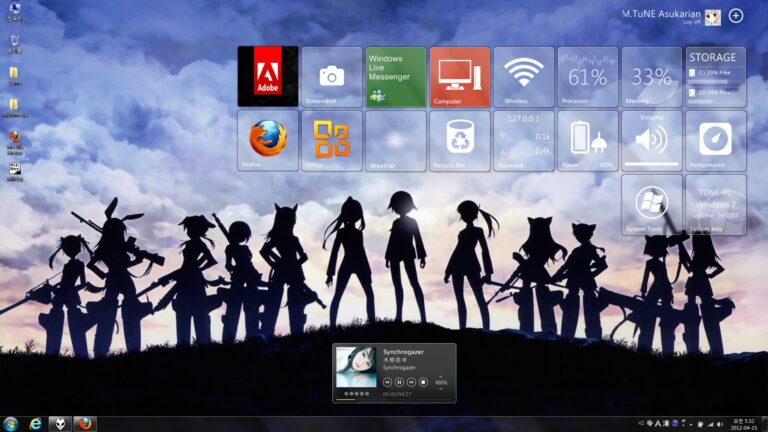Click the Log off link
Image resolution: width=768 pixels, height=432 pixels.
692,22
